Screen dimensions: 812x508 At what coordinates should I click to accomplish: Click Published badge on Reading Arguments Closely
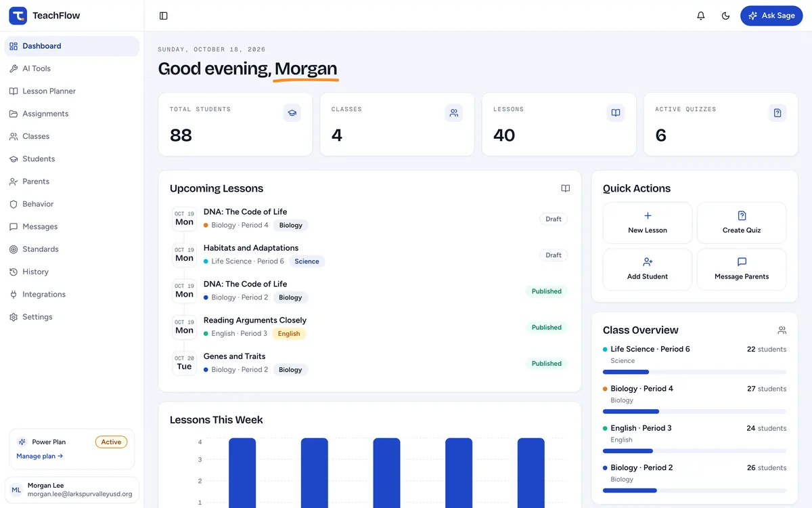pos(547,328)
